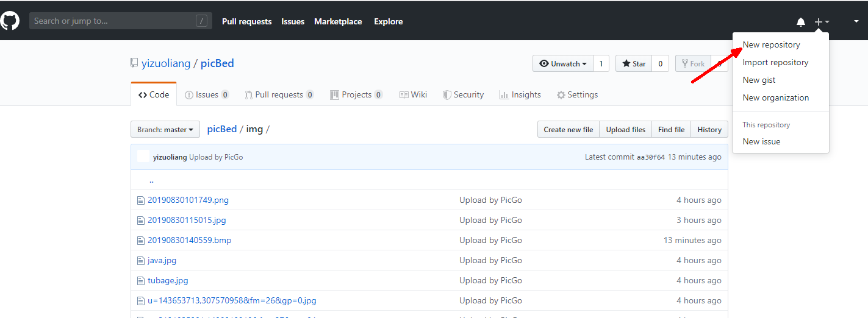Viewport: 868px width, 318px height.
Task: Choose New gist in dropdown menu
Action: (x=759, y=80)
